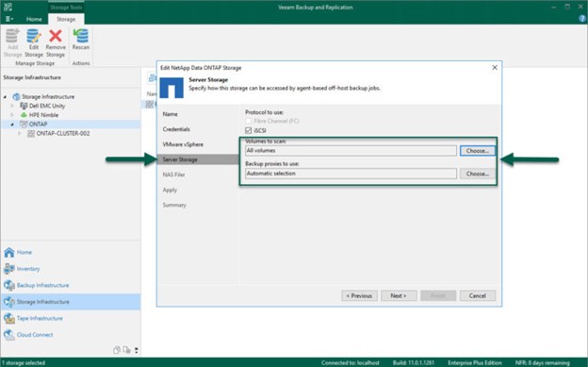Click the Dell EMC Unity storage icon

pos(24,106)
